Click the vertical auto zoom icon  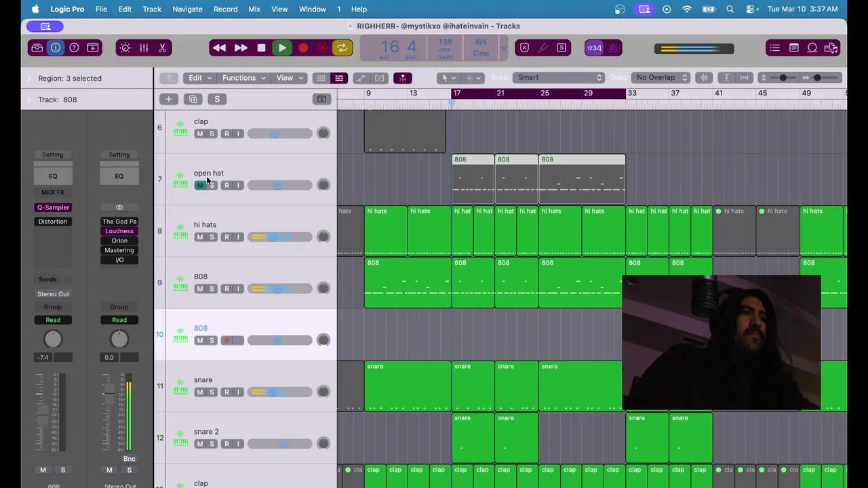pos(726,77)
